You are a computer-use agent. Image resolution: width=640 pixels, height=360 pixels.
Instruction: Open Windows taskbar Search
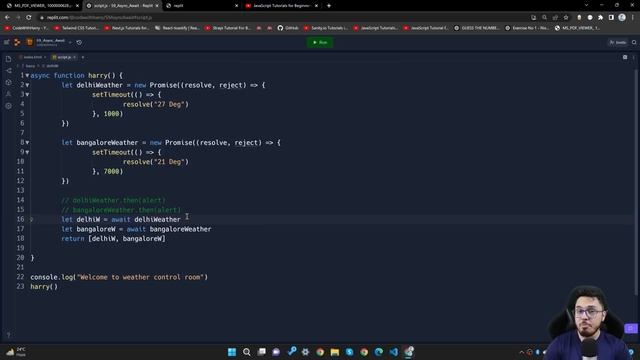tap(247, 352)
